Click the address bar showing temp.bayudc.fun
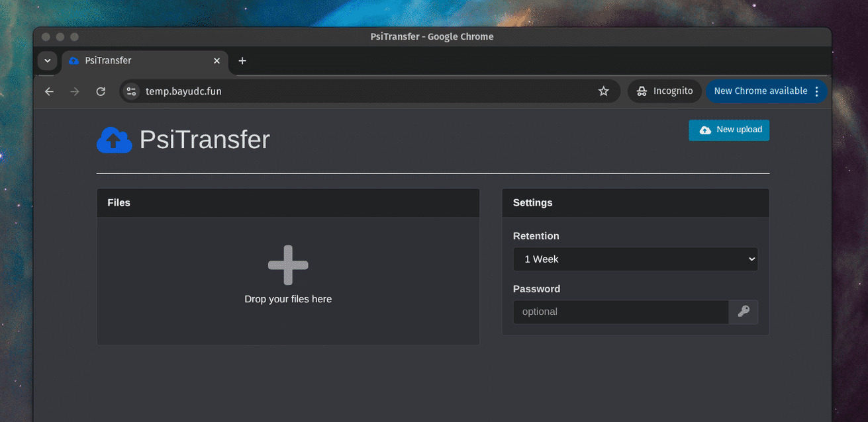The width and height of the screenshot is (868, 422). point(369,91)
